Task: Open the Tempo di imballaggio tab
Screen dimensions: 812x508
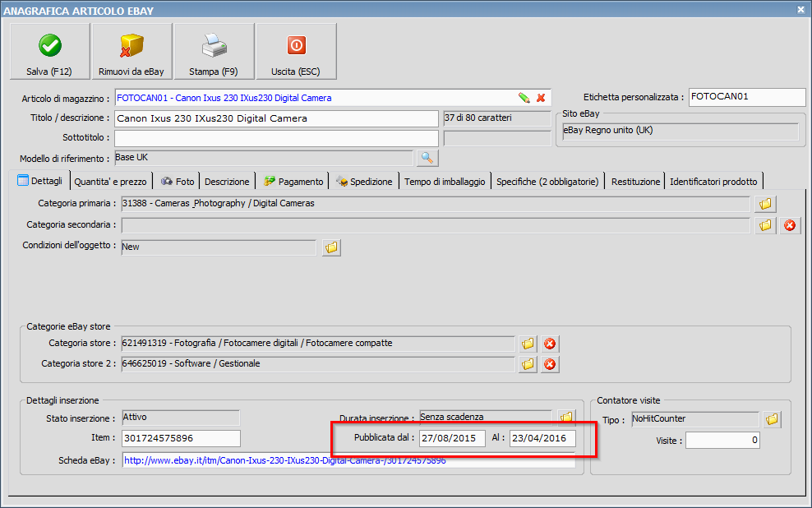Action: coord(445,182)
